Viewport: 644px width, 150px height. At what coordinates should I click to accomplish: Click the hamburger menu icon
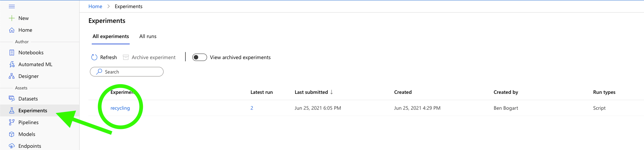click(x=12, y=6)
